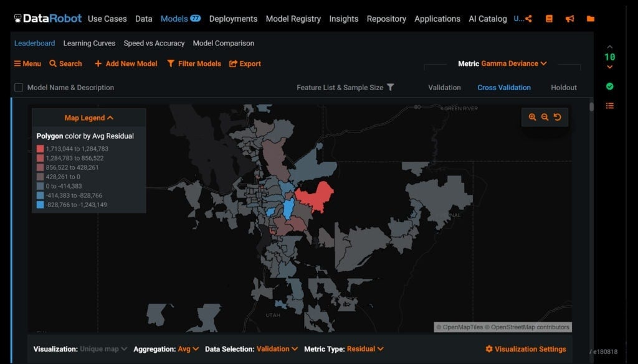Click the -414,383 to -828,766 legend swatch
This screenshot has height=364, width=638.
pos(40,195)
